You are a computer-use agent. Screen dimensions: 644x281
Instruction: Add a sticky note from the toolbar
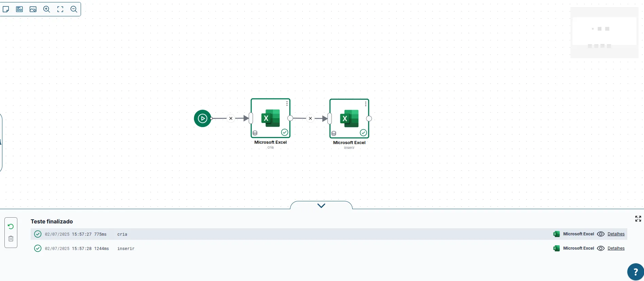tap(6, 9)
